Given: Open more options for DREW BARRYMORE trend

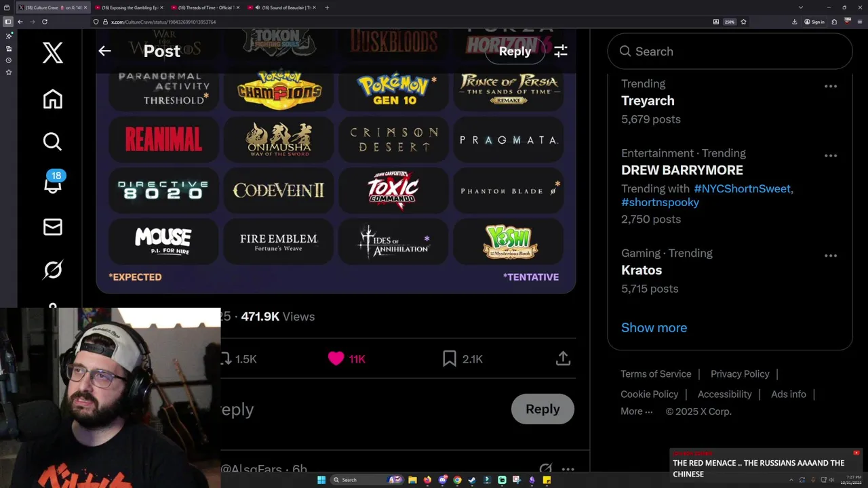Looking at the screenshot, I should click(831, 156).
